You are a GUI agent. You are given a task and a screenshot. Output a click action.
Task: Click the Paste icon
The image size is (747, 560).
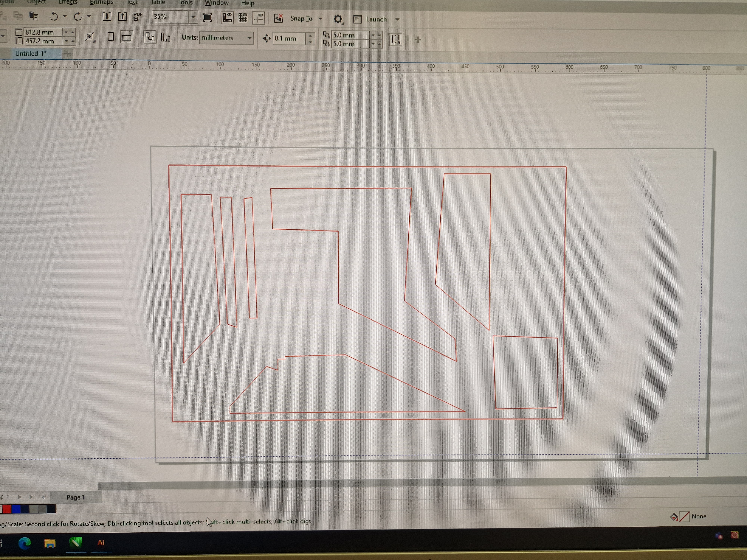point(33,16)
